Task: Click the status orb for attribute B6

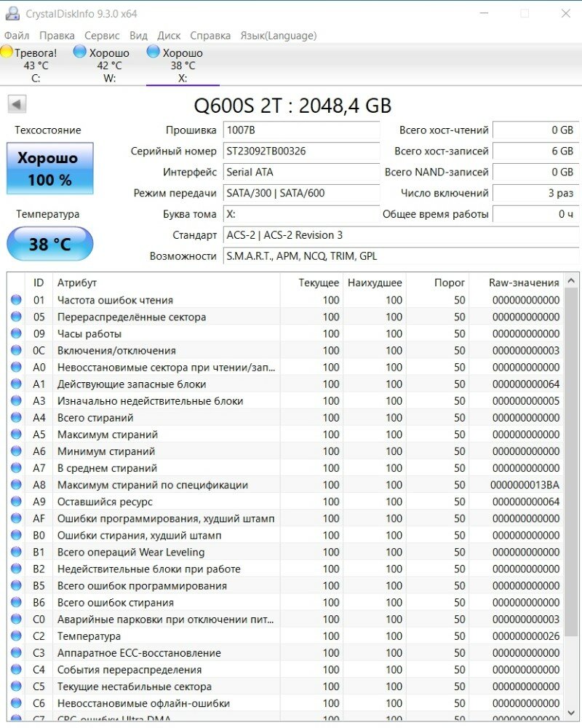Action: [x=16, y=602]
